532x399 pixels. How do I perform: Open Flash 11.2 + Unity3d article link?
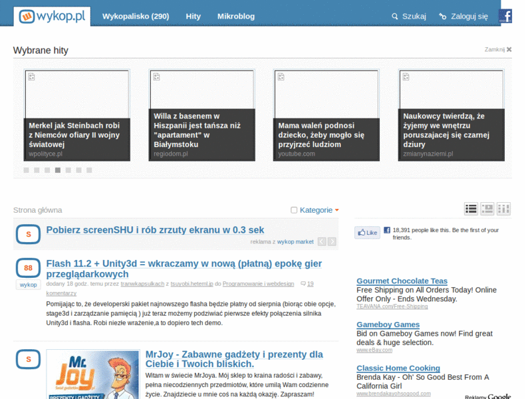click(184, 269)
